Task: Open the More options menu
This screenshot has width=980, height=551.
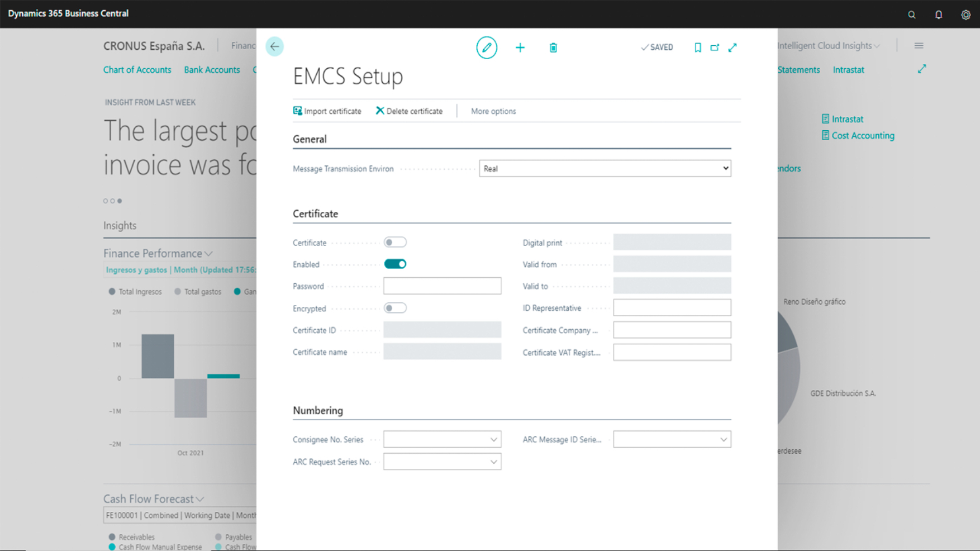Action: coord(493,111)
